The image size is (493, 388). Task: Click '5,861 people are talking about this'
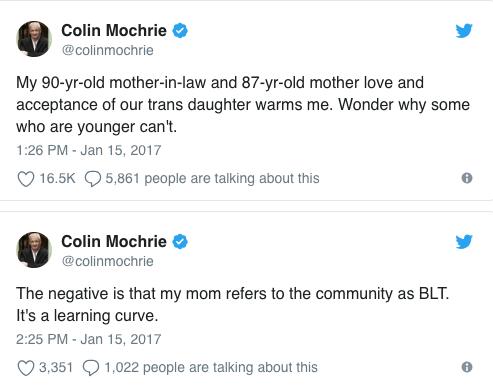(x=213, y=178)
